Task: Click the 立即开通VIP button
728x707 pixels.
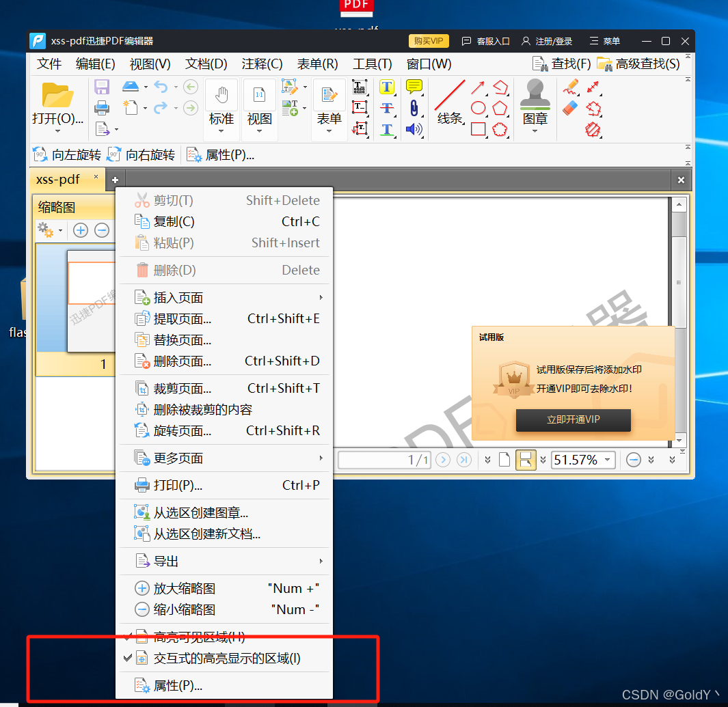Action: (573, 420)
